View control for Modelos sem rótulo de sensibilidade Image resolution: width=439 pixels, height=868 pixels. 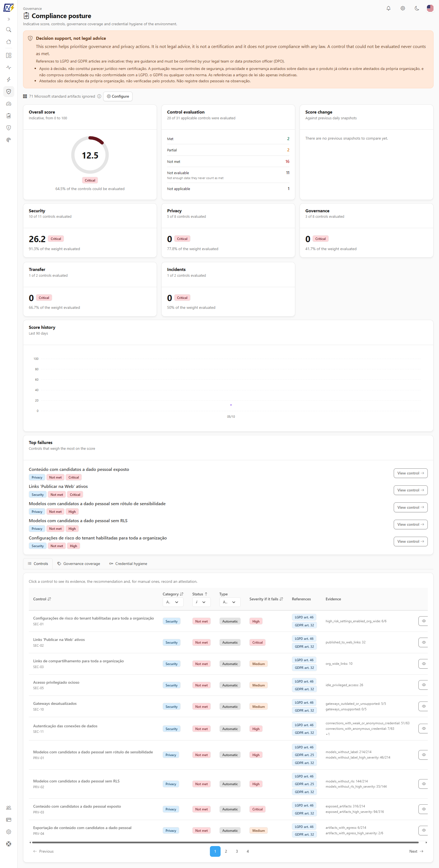coord(411,507)
